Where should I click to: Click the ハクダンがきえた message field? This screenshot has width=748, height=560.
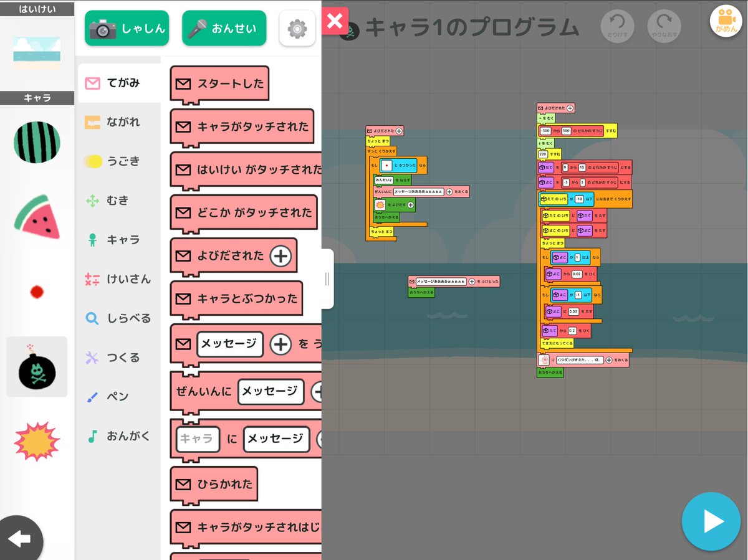(x=580, y=360)
